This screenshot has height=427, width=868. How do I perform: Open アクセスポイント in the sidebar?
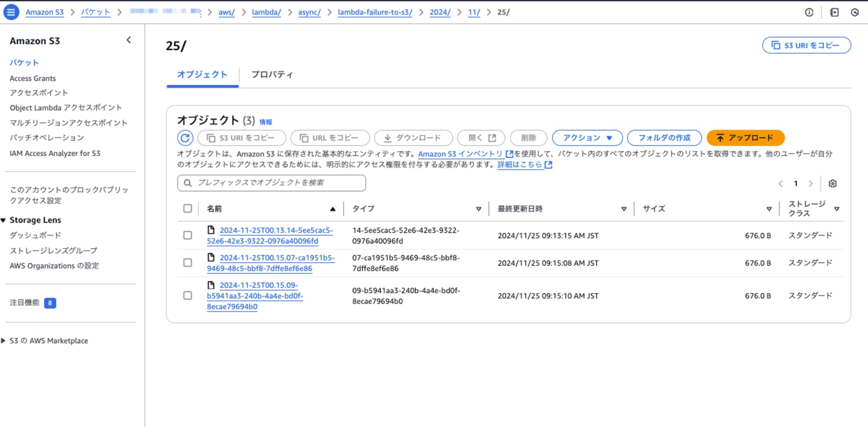click(39, 93)
